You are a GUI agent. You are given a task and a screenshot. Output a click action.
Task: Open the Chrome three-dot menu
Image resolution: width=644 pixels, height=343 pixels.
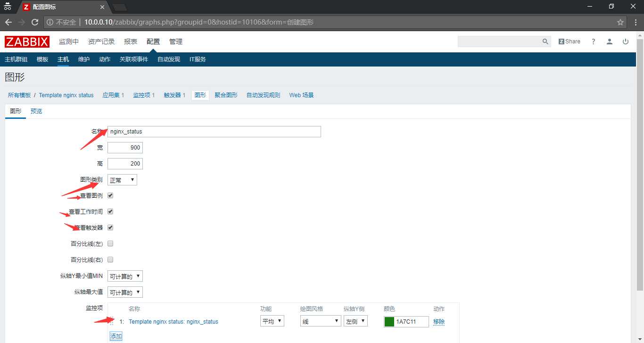(635, 22)
